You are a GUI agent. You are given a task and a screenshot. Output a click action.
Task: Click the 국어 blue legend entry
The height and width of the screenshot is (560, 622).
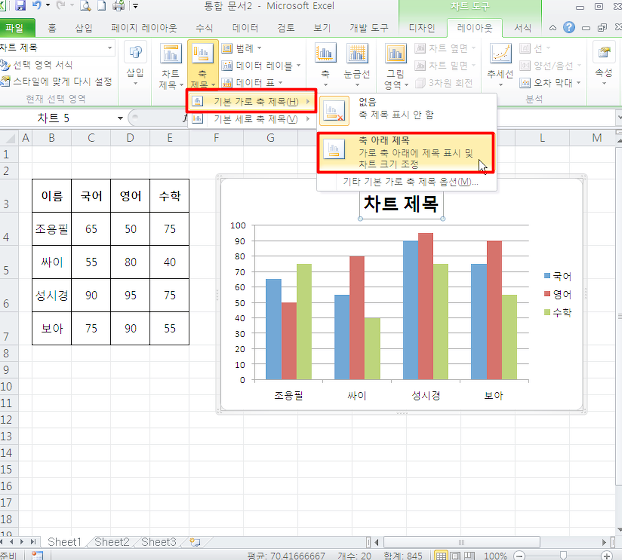point(558,276)
